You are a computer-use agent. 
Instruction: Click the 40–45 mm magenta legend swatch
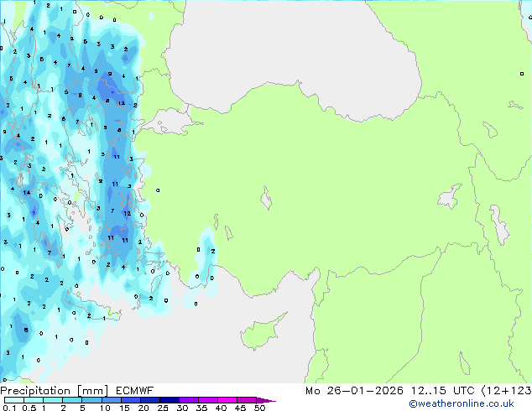click(x=227, y=400)
